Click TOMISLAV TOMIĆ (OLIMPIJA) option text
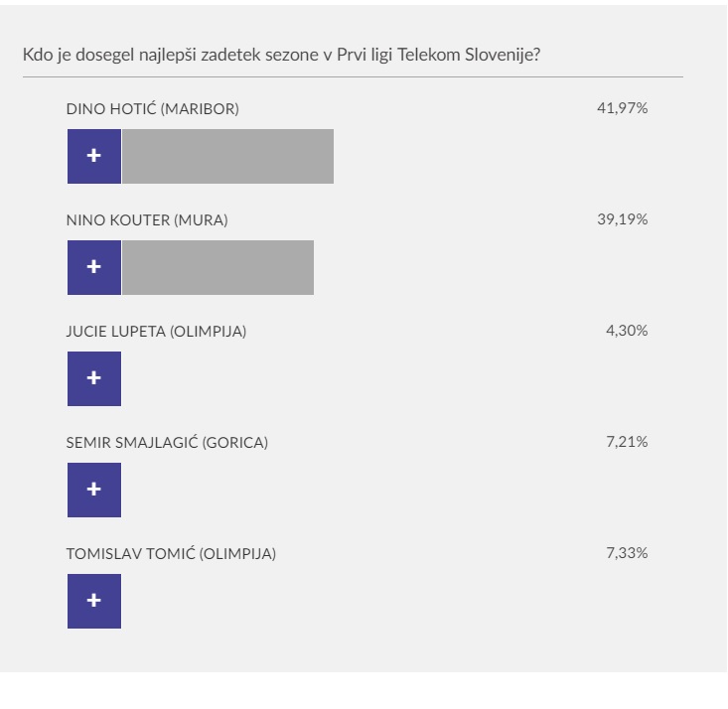The height and width of the screenshot is (709, 728). (171, 554)
